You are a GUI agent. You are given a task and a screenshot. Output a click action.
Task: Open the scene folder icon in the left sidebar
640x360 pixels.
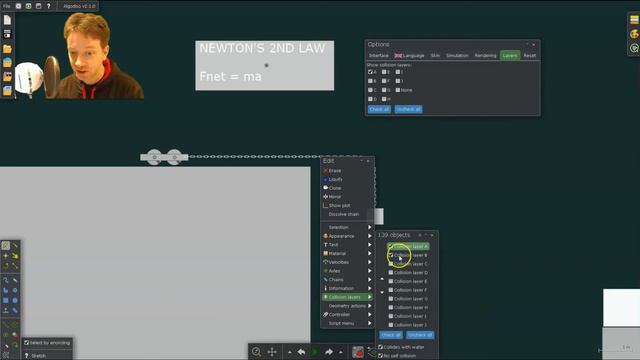(x=7, y=49)
